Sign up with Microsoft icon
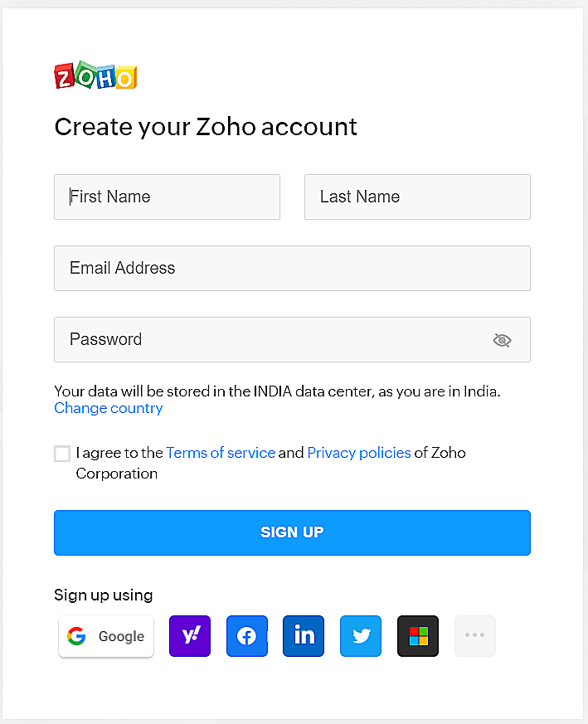The width and height of the screenshot is (588, 724). coord(418,636)
